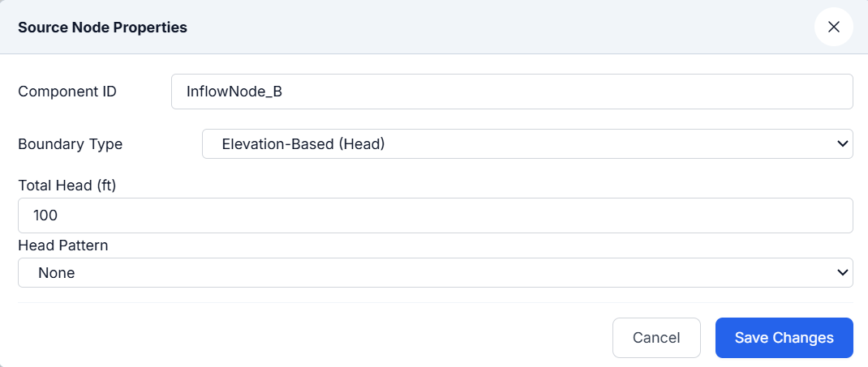Click the X icon in dialog header
The width and height of the screenshot is (868, 367).
(x=834, y=27)
